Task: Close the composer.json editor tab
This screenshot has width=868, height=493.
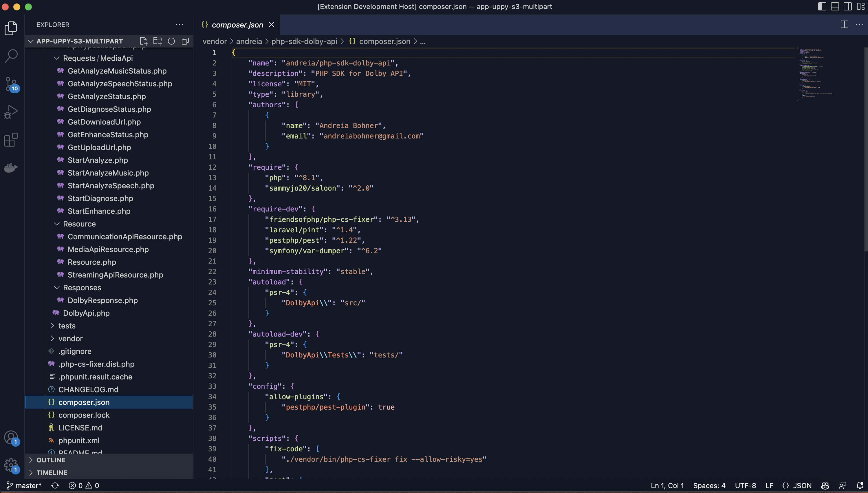Action: click(x=271, y=25)
